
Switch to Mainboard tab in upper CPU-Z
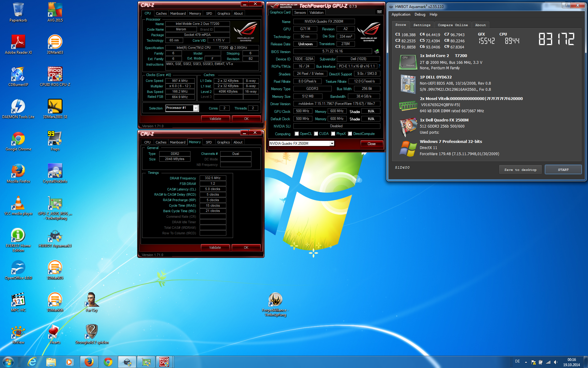click(x=178, y=13)
